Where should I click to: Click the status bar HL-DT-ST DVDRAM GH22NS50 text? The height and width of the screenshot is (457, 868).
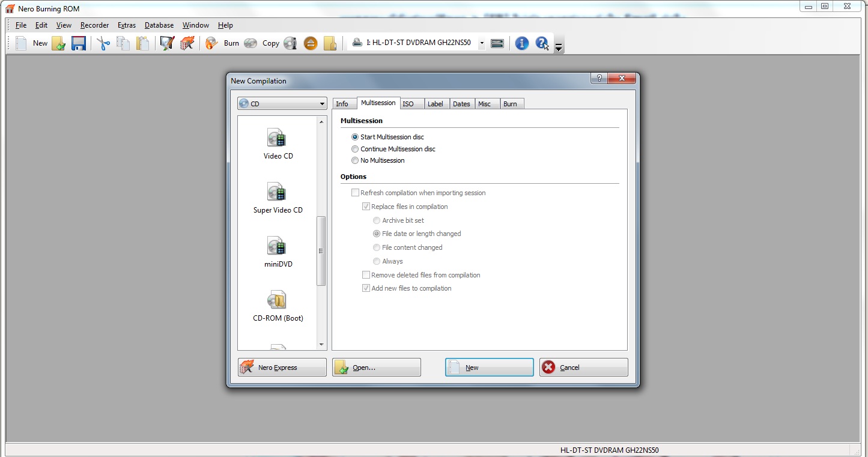[609, 450]
